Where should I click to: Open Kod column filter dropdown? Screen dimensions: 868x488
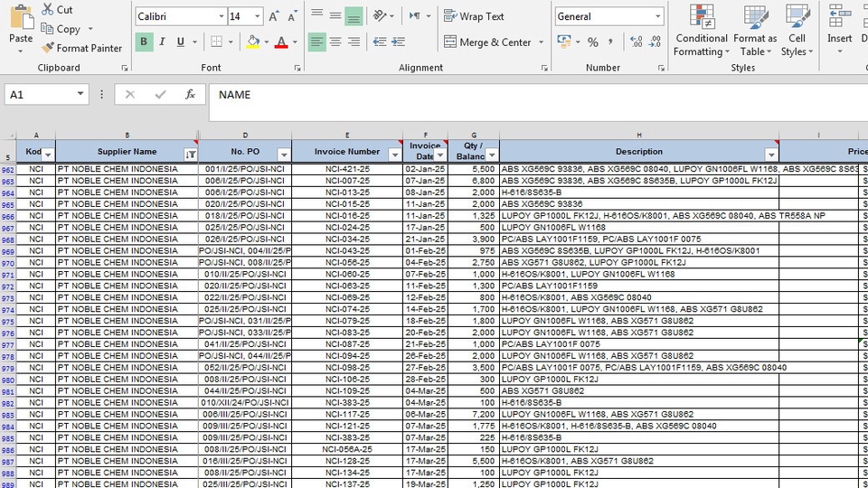[48, 155]
